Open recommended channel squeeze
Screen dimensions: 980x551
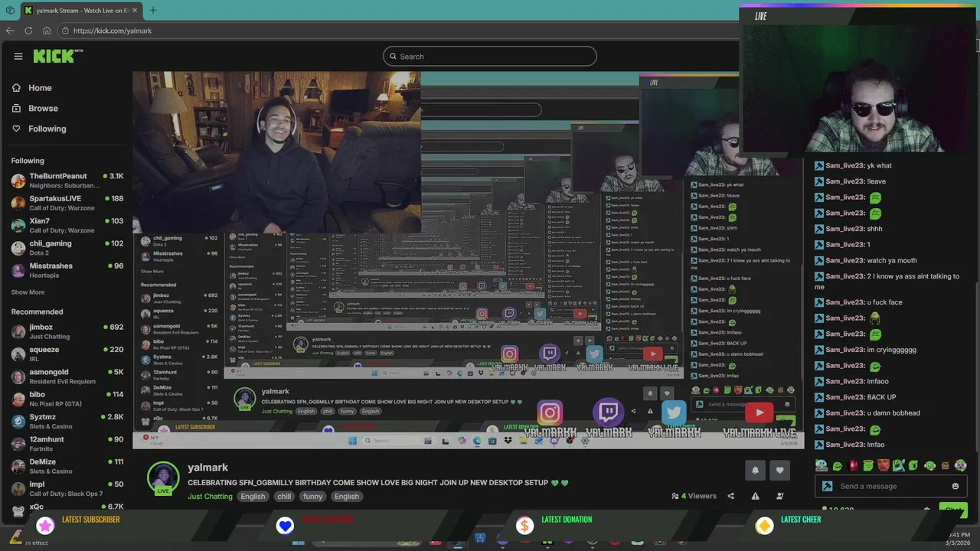[67, 354]
